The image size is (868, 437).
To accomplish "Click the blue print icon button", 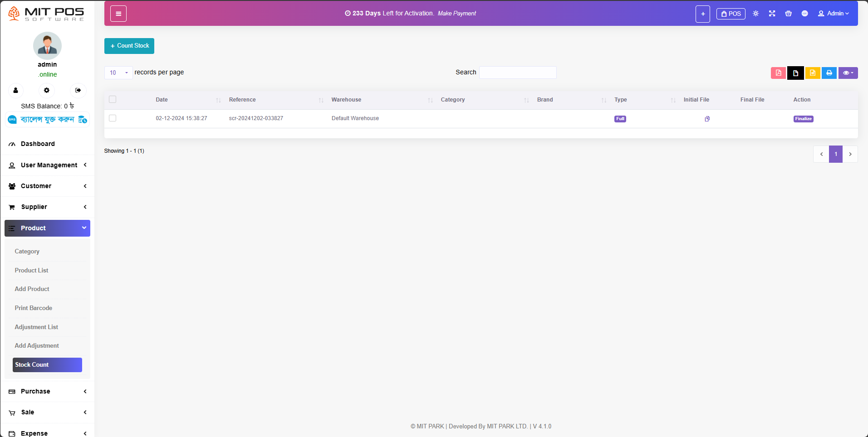I will [829, 73].
